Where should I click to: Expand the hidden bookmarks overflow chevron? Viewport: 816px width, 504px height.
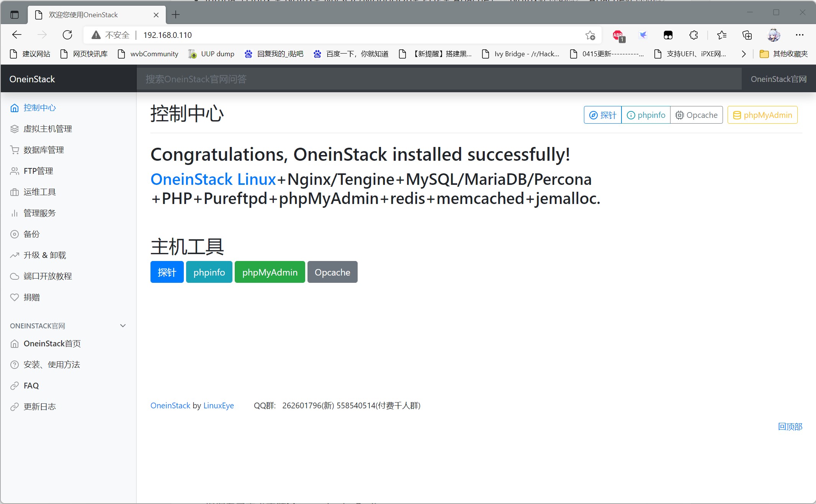(743, 54)
